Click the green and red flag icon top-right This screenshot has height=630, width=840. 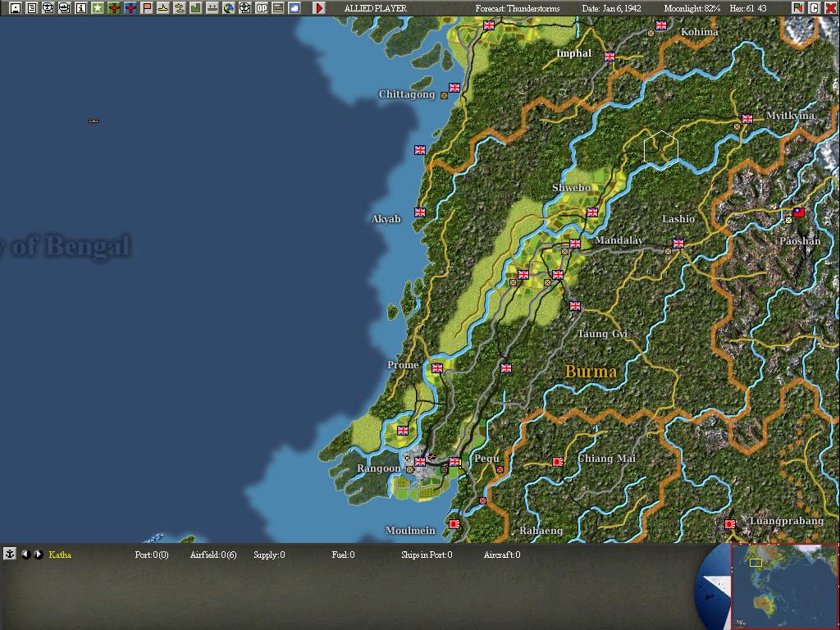coord(797,8)
